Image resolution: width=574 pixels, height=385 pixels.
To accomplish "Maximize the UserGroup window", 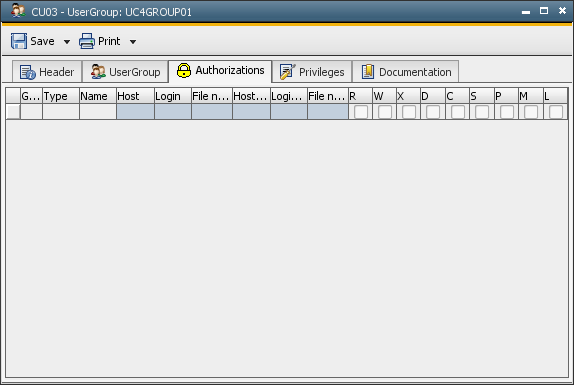I will [x=544, y=11].
